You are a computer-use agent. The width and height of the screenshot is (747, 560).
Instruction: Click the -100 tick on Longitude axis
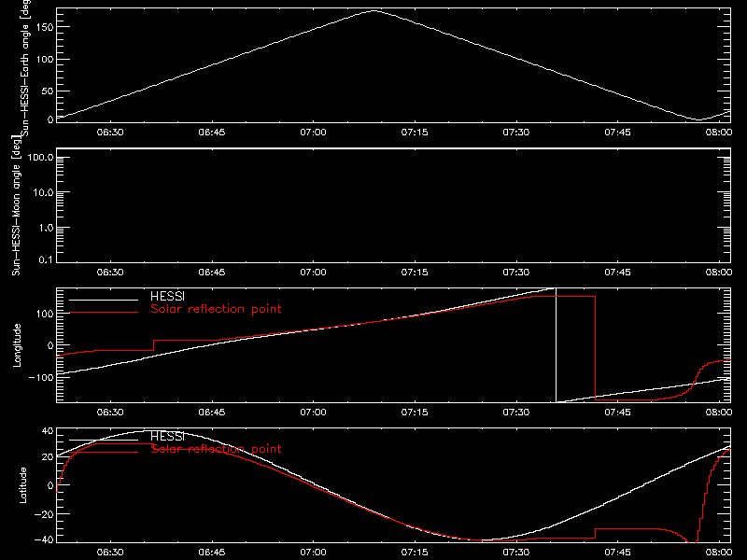pos(41,377)
